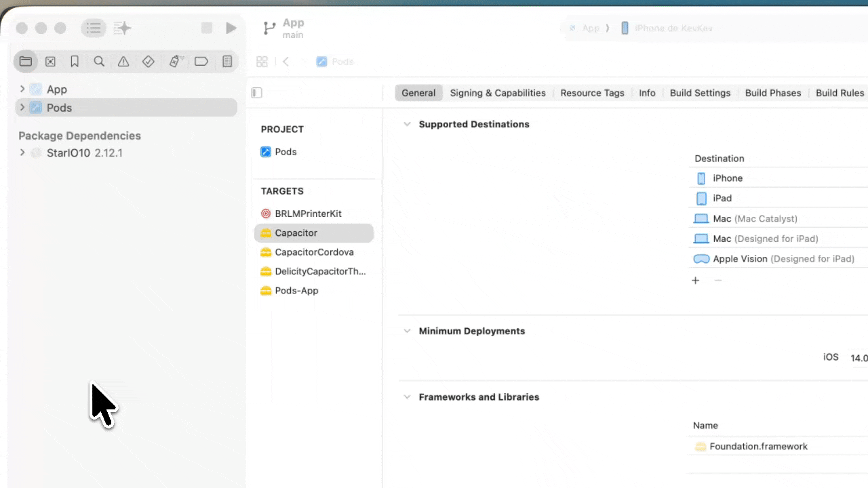Open the Resource Tags tab
The image size is (868, 488).
[592, 93]
